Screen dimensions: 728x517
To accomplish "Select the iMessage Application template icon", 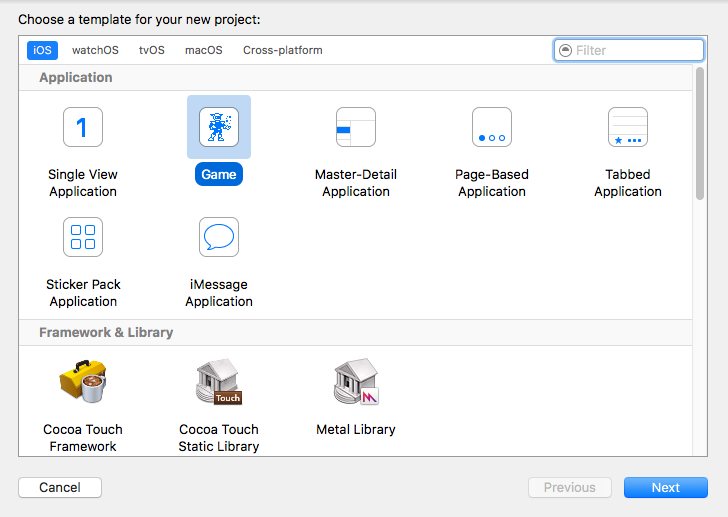I will pos(219,237).
